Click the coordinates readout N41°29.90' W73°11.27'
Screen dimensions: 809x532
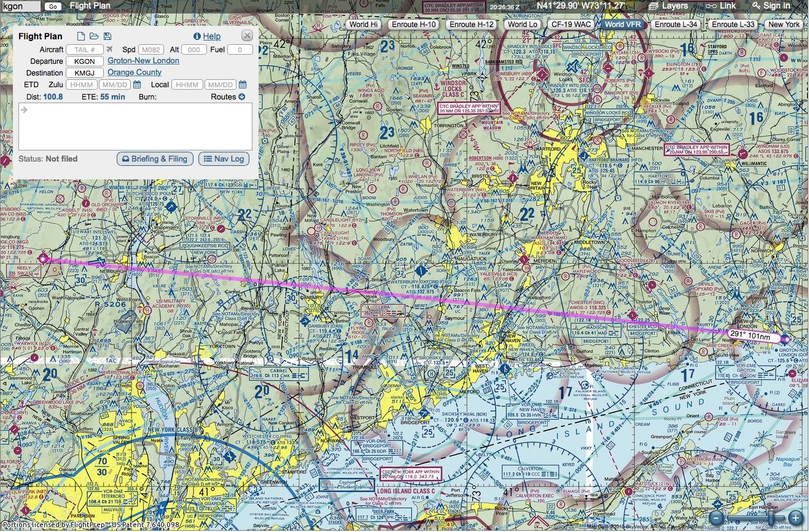point(580,6)
